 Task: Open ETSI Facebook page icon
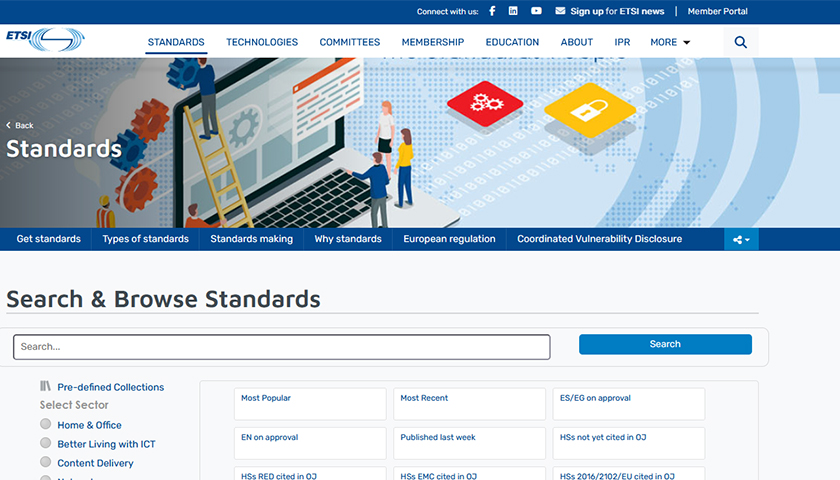coord(492,11)
